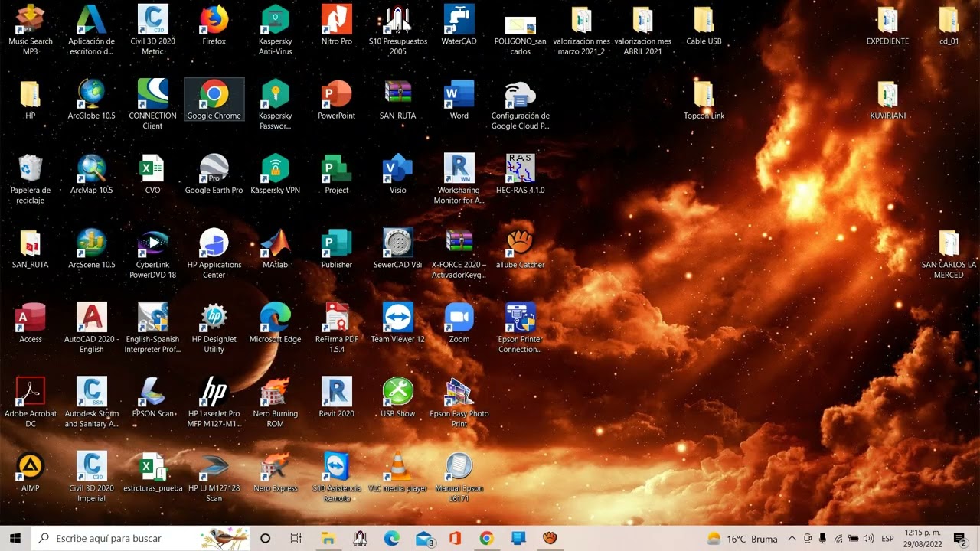This screenshot has width=980, height=551.
Task: Show hidden system tray icons
Action: click(792, 539)
